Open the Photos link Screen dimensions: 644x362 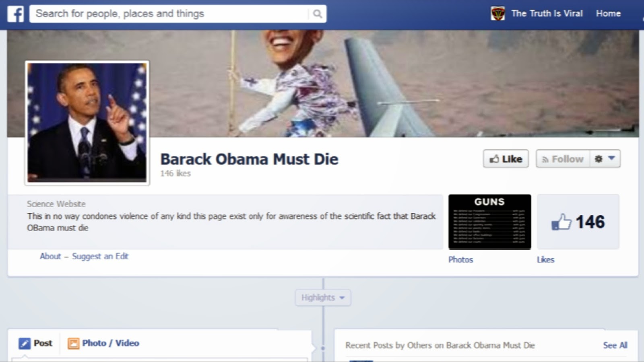pyautogui.click(x=461, y=259)
